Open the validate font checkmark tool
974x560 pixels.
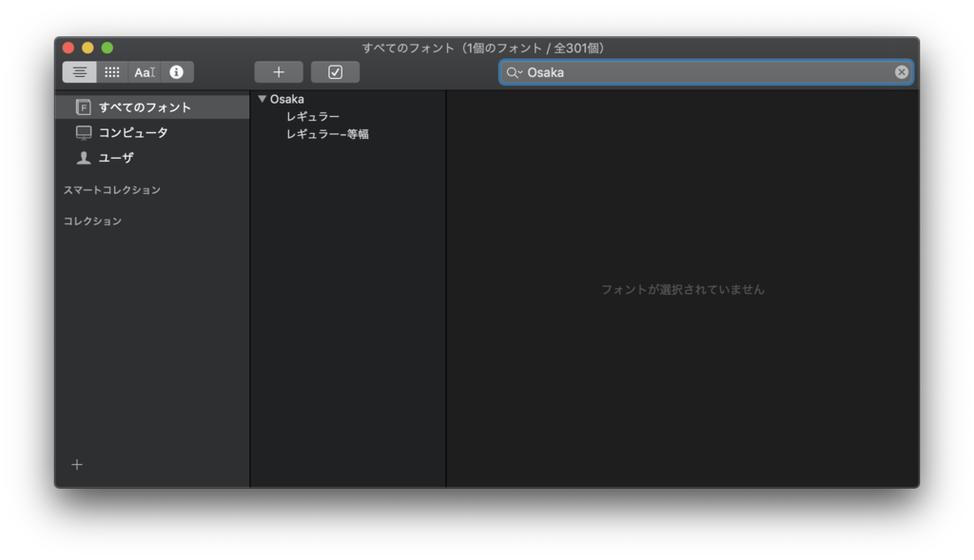(335, 71)
